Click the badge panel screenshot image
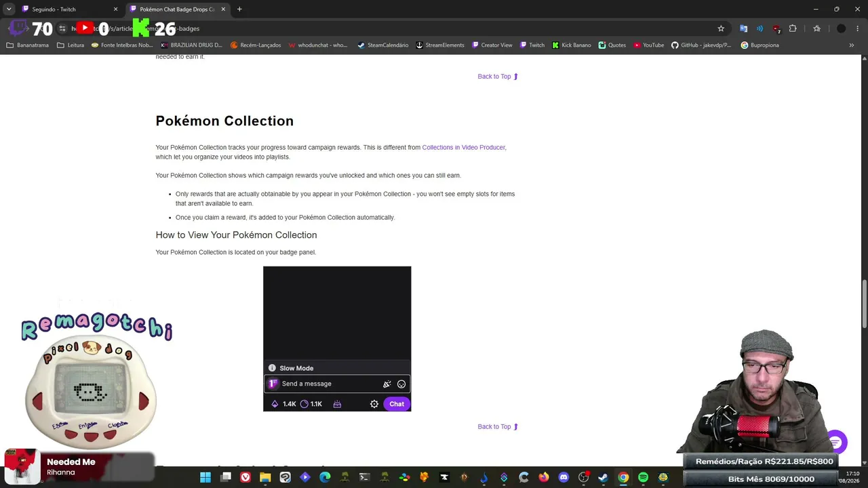Image resolution: width=868 pixels, height=488 pixels. 337,339
